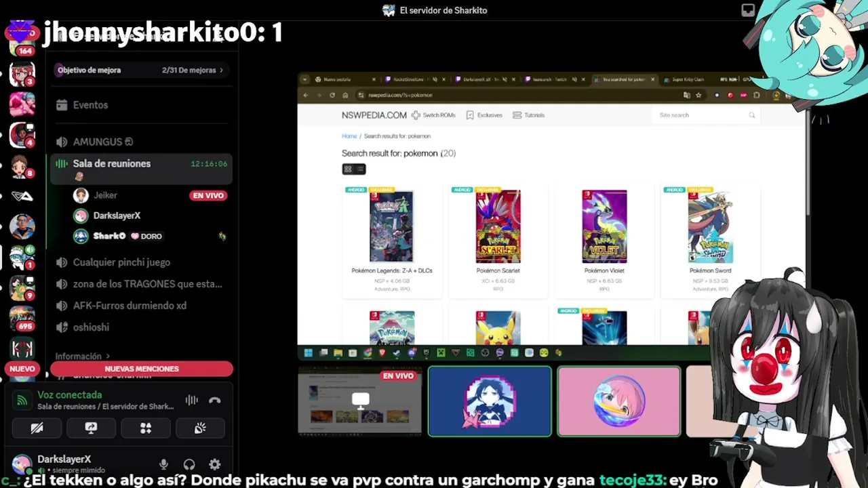Open the browser tab search dropdown
The image size is (868, 488).
pyautogui.click(x=304, y=79)
